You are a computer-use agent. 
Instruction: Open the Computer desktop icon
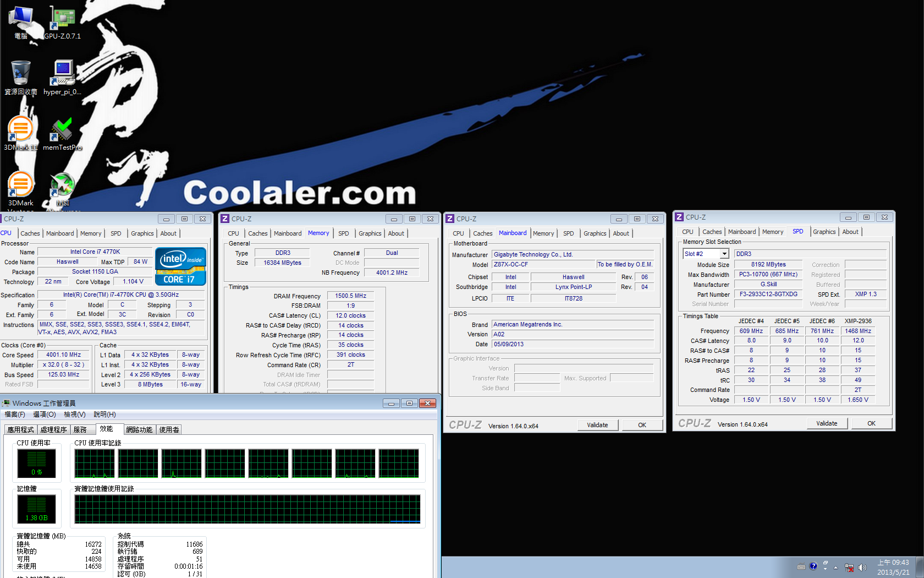pos(21,22)
